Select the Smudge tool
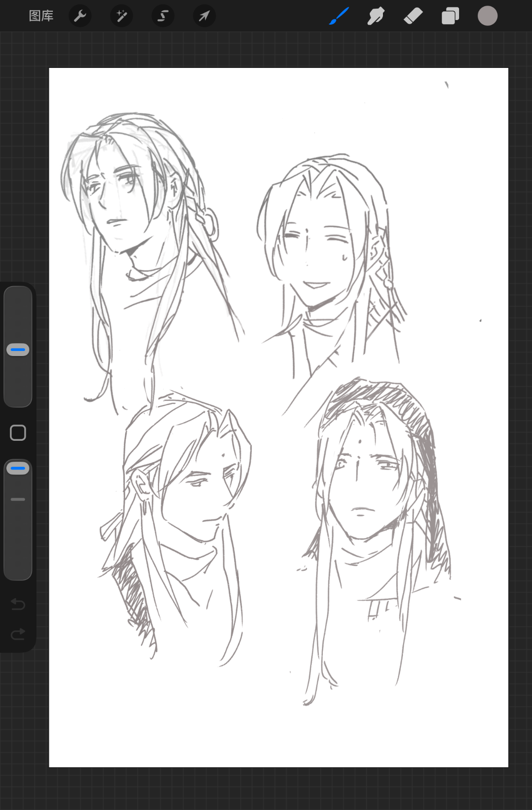532x810 pixels. click(376, 16)
